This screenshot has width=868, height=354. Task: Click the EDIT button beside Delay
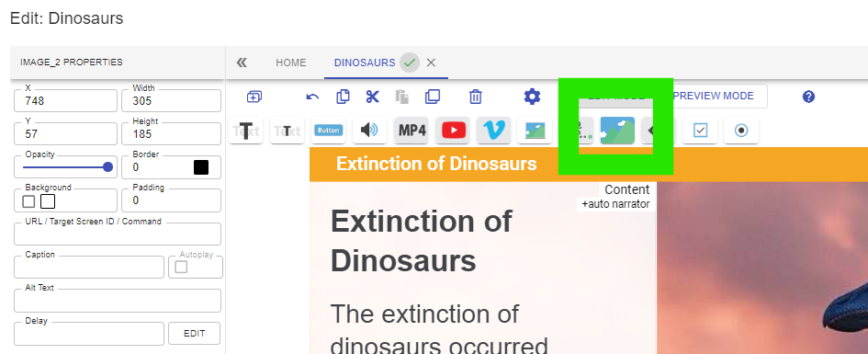pos(195,334)
